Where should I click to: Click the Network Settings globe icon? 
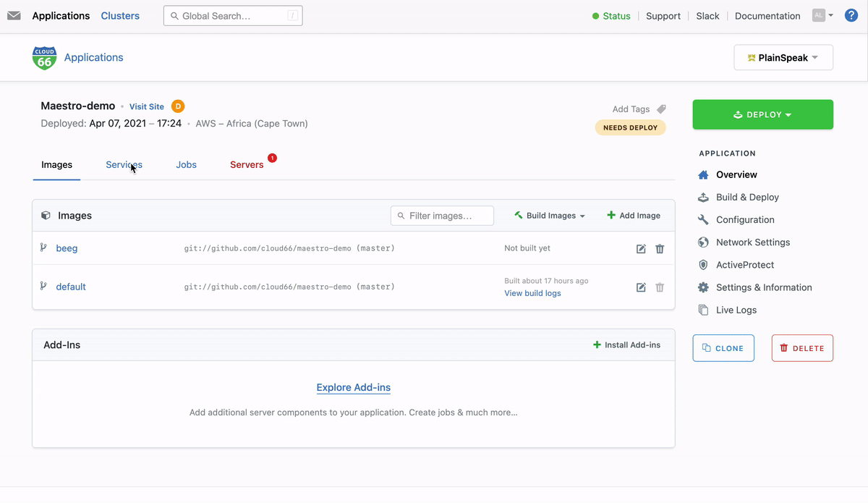click(x=703, y=242)
